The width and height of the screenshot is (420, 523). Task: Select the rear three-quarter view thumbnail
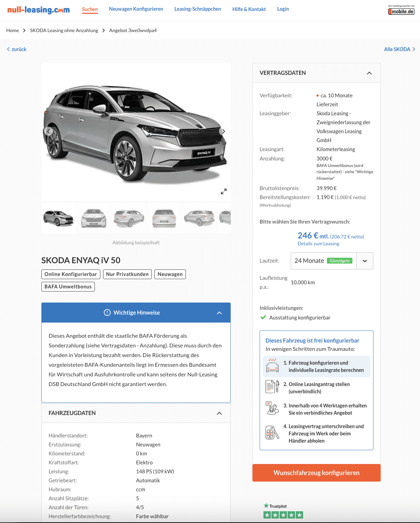[x=129, y=218]
